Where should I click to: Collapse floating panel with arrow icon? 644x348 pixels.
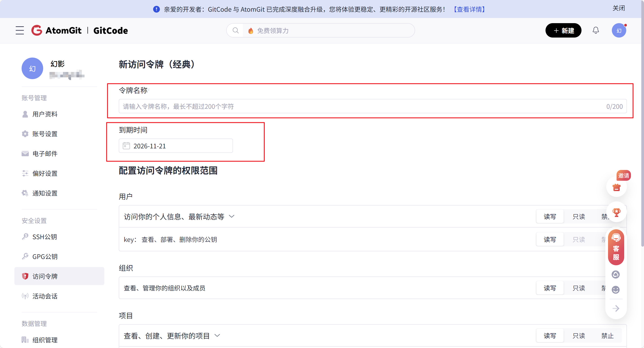tap(616, 308)
